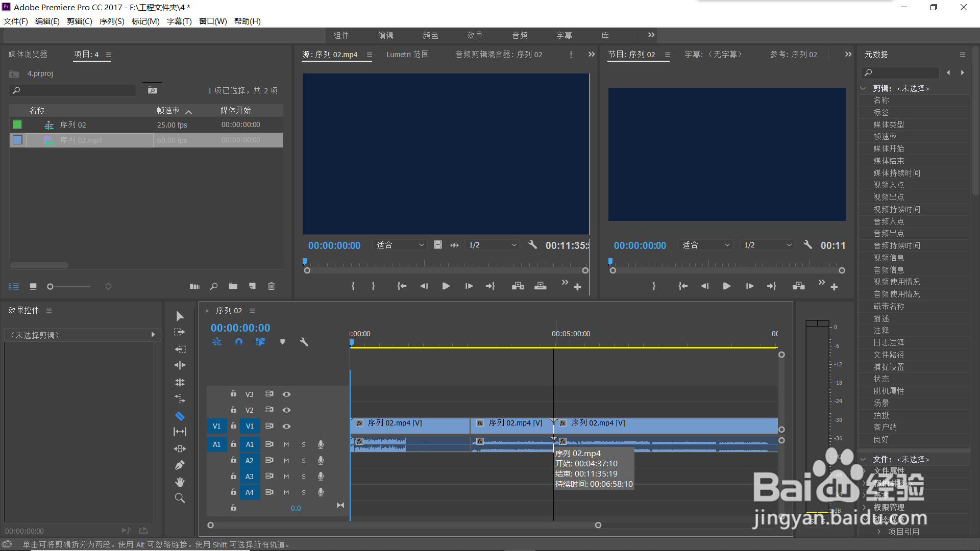Play the source monitor clip
The width and height of the screenshot is (980, 551).
(x=446, y=286)
